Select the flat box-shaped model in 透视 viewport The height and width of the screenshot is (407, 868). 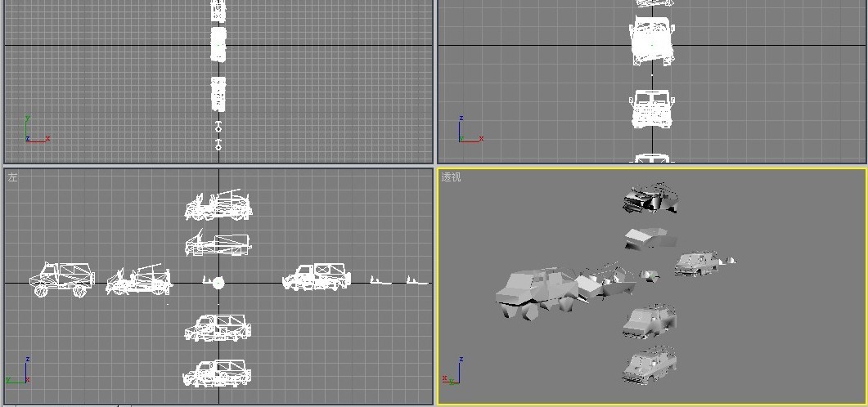pos(650,238)
